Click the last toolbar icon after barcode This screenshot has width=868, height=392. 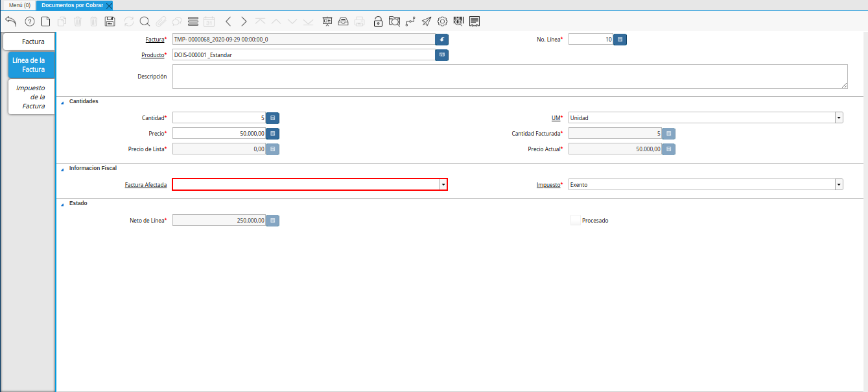475,21
